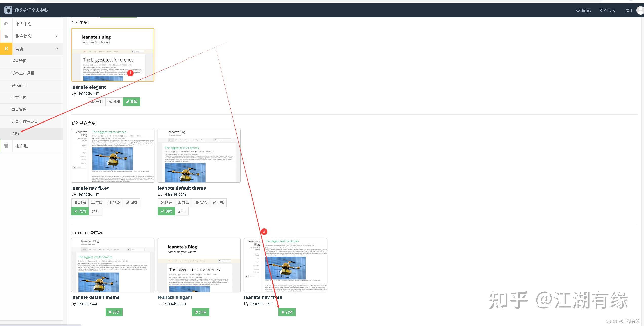The width and height of the screenshot is (644, 326).
Task: Edit my leanote default theme
Action: click(218, 202)
